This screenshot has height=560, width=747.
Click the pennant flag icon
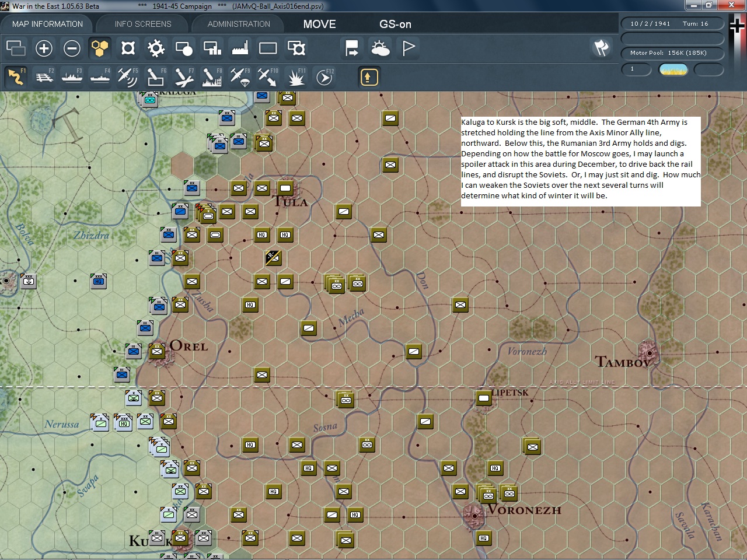pos(409,48)
